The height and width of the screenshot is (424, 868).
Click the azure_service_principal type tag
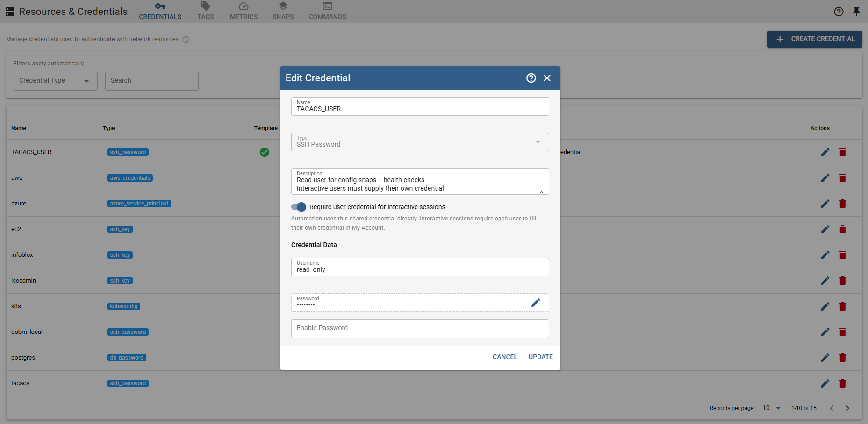[x=139, y=204]
